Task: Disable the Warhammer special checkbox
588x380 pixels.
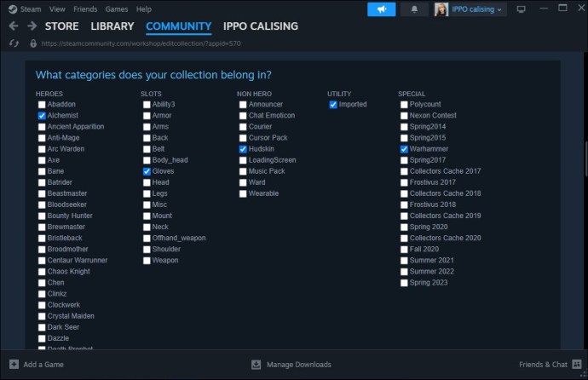Action: pyautogui.click(x=404, y=149)
